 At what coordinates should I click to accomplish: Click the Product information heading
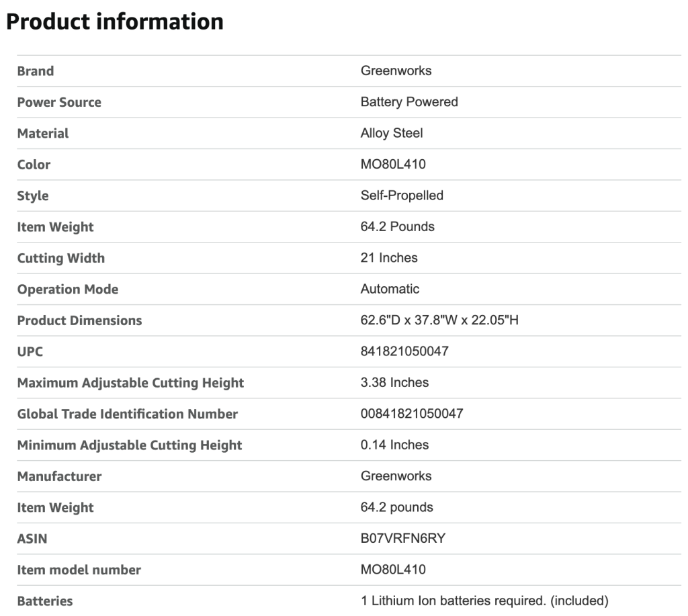point(114,21)
